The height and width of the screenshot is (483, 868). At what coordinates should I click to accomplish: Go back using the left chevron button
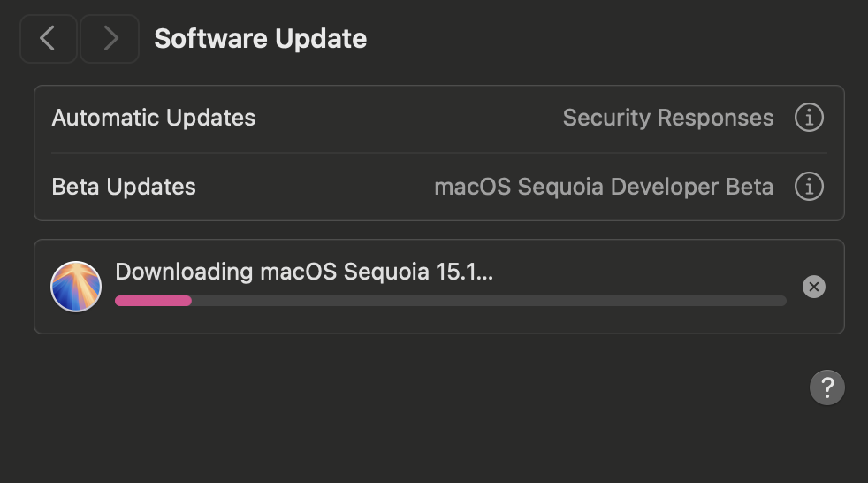point(48,39)
